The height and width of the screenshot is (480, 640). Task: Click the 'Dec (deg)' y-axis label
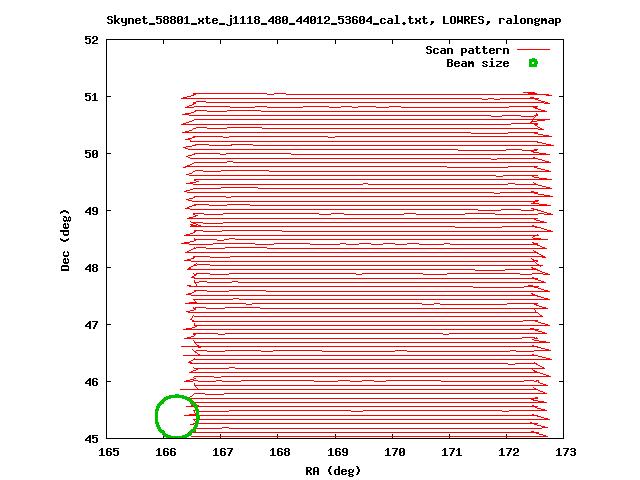[x=65, y=240]
